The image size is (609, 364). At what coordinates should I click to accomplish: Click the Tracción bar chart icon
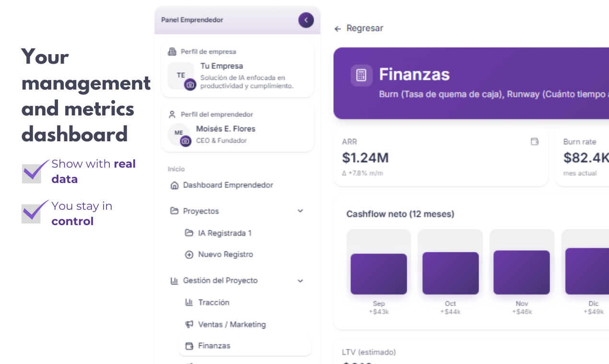189,302
